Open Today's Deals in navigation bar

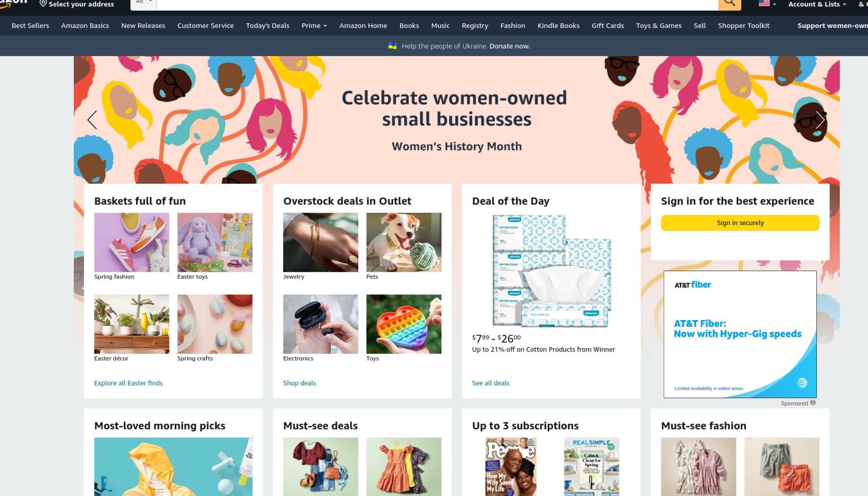click(x=268, y=26)
